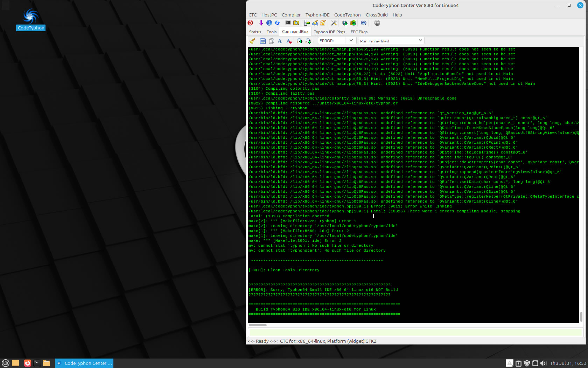This screenshot has height=368, width=588.
Task: Open the volume icon in system tray
Action: coord(543,363)
